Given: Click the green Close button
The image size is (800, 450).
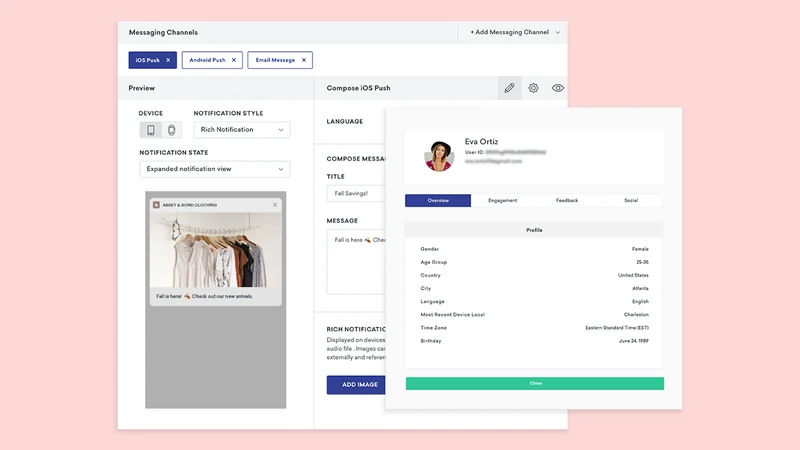Looking at the screenshot, I should point(535,383).
